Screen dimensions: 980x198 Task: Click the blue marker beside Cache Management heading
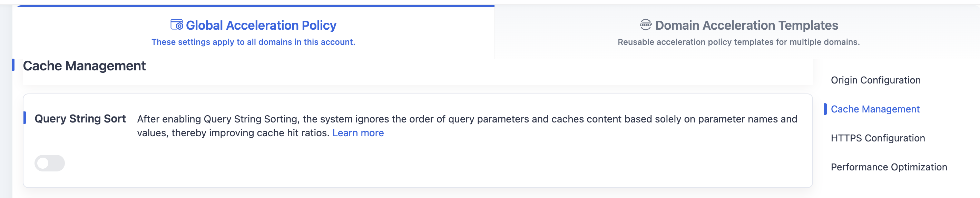pos(13,65)
